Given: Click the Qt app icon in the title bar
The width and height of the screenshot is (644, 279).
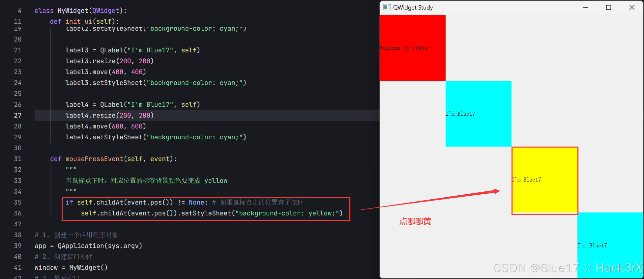Looking at the screenshot, I should (387, 7).
